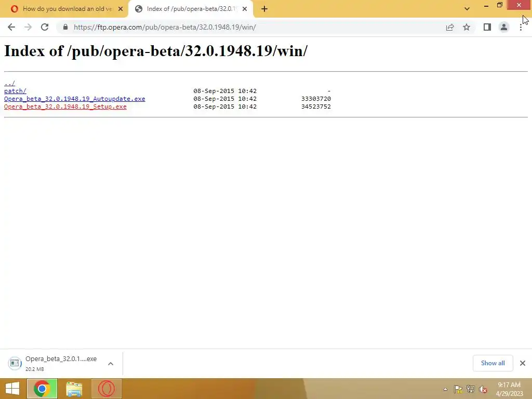Screen dimensions: 532x399
Task: Open File Explorer from taskbar
Action: point(74,389)
